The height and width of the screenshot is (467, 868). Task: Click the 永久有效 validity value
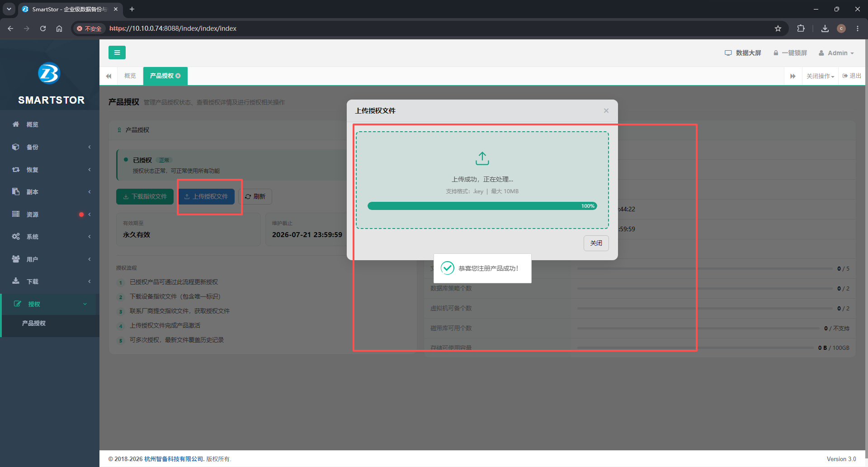coord(137,234)
